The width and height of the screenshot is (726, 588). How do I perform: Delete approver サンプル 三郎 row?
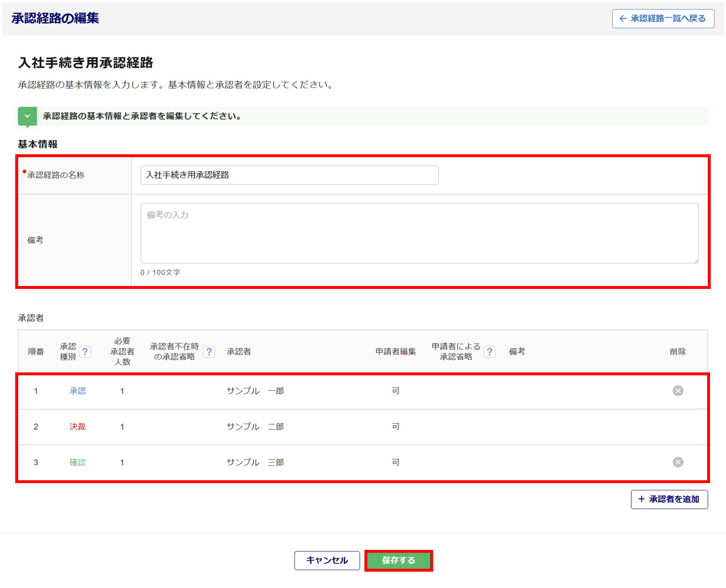click(x=677, y=462)
